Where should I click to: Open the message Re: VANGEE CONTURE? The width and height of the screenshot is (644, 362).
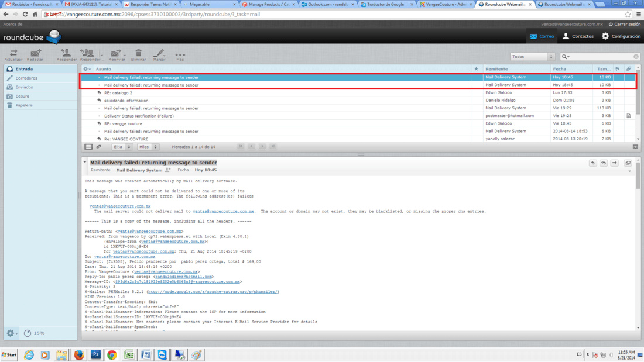126,139
